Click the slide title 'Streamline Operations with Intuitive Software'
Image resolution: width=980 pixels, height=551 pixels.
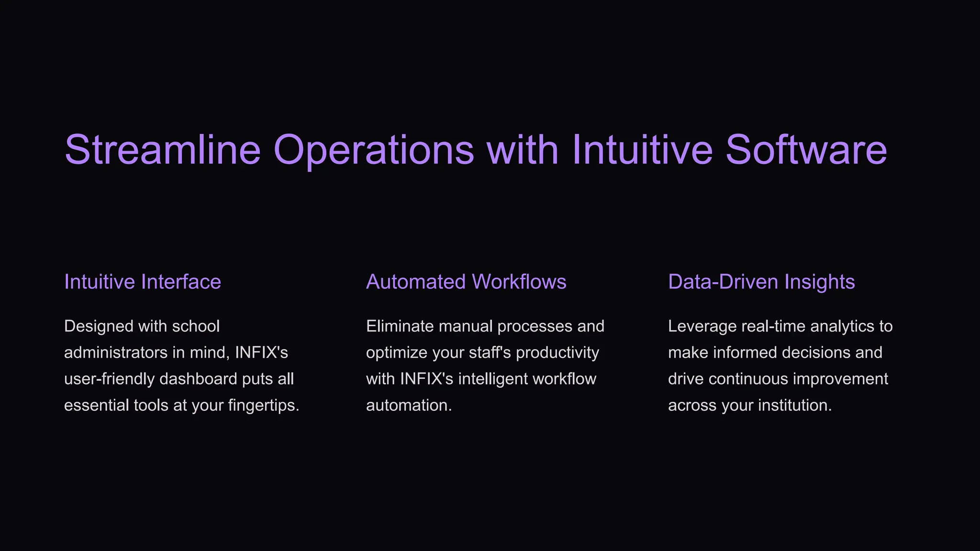(476, 150)
